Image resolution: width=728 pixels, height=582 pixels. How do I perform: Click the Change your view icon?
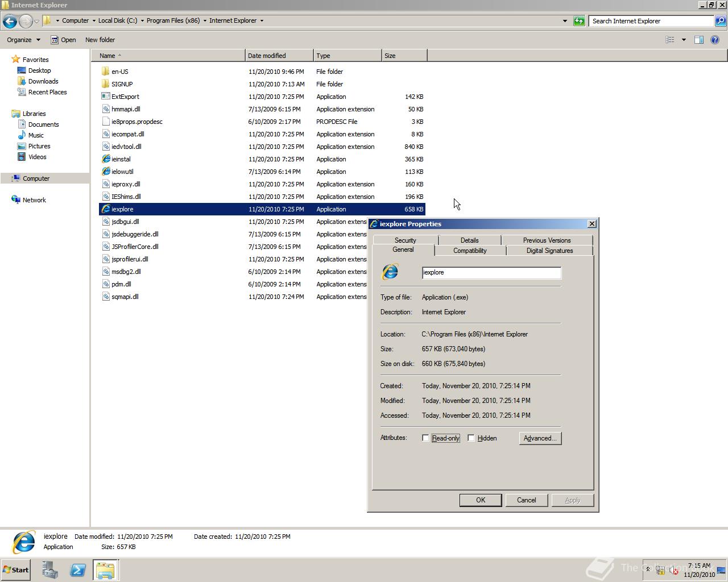(x=670, y=40)
